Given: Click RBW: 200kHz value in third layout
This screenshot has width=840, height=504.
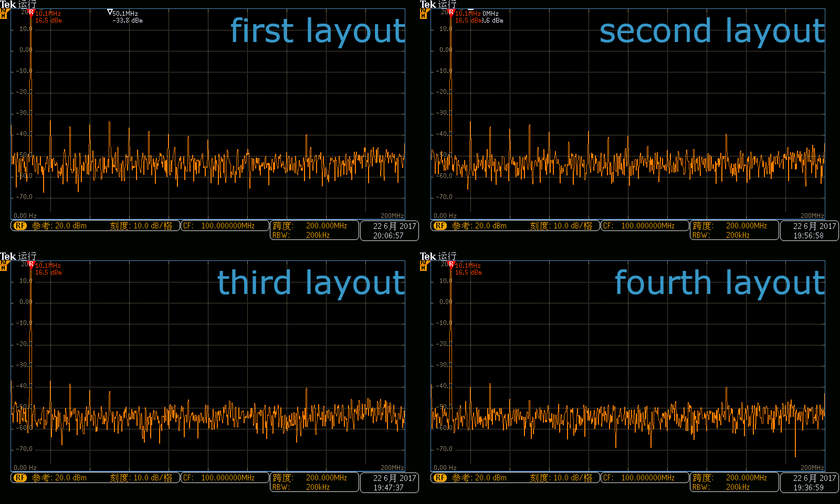Looking at the screenshot, I should pos(301,487).
